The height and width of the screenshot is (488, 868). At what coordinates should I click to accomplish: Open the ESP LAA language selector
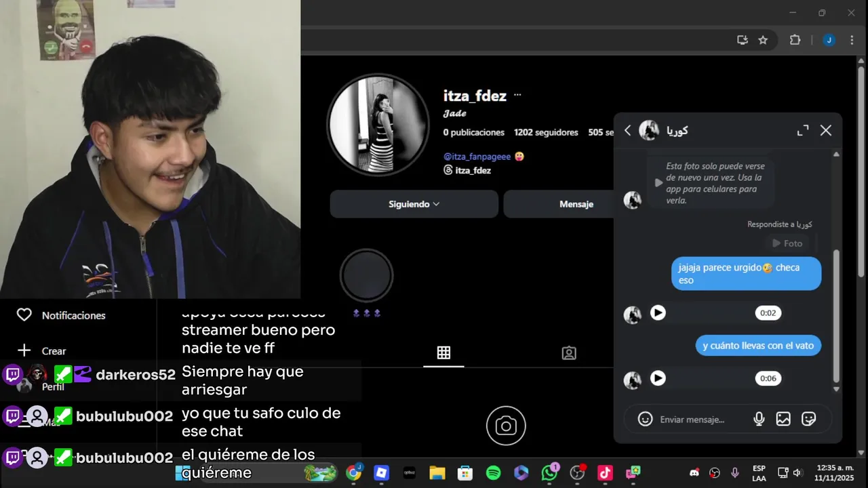point(759,472)
